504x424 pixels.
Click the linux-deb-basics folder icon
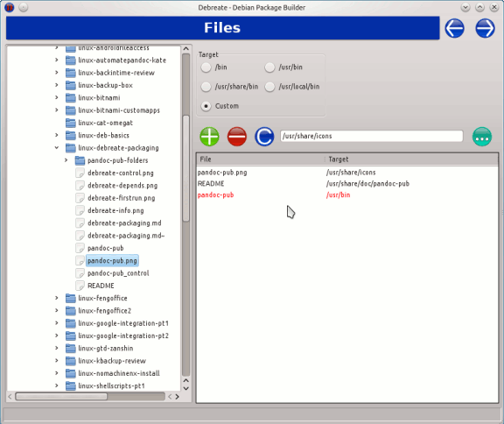pos(70,135)
